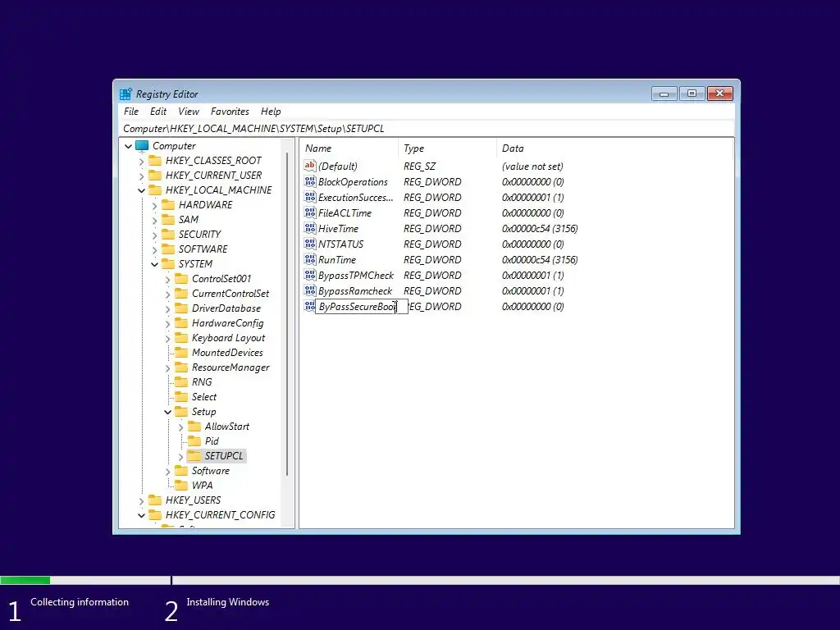Click the SECURITY folder icon
840x630 pixels.
(x=168, y=234)
